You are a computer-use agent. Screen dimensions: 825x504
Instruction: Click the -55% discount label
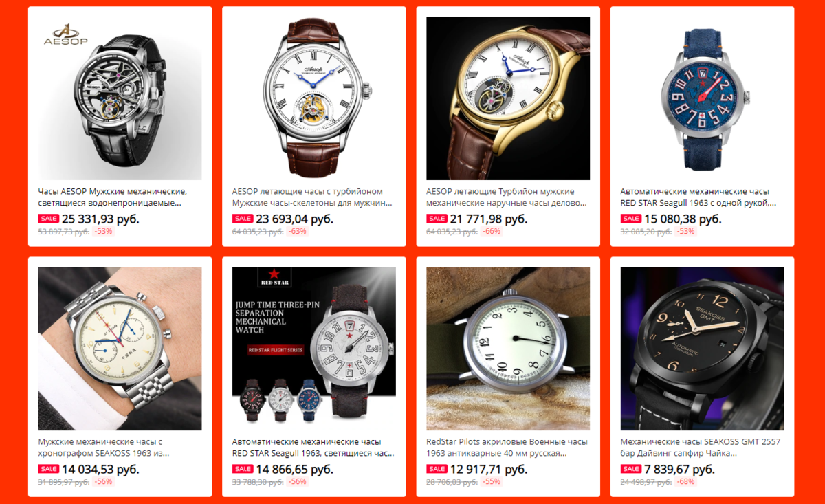[x=492, y=482]
